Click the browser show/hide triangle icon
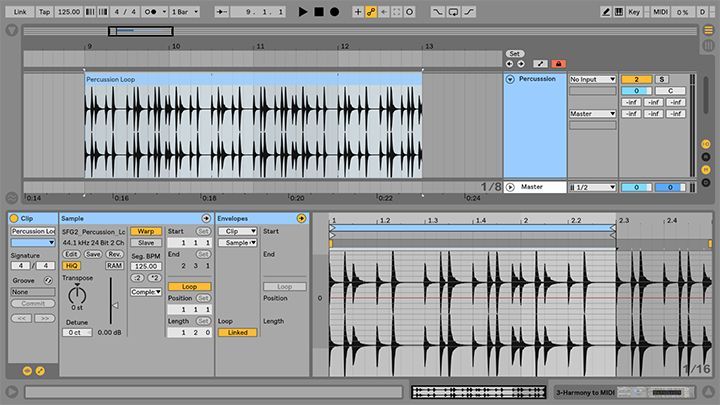The width and height of the screenshot is (720, 405). tap(12, 31)
